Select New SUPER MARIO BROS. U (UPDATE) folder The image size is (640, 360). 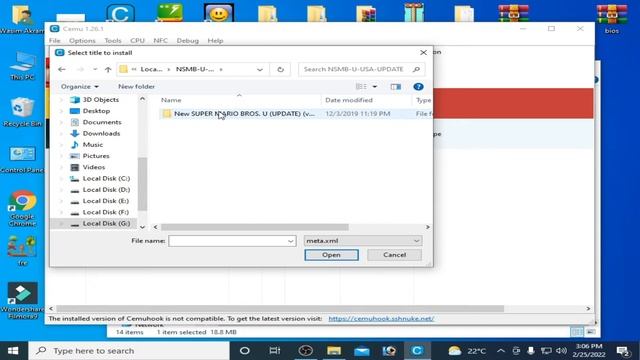(244, 113)
